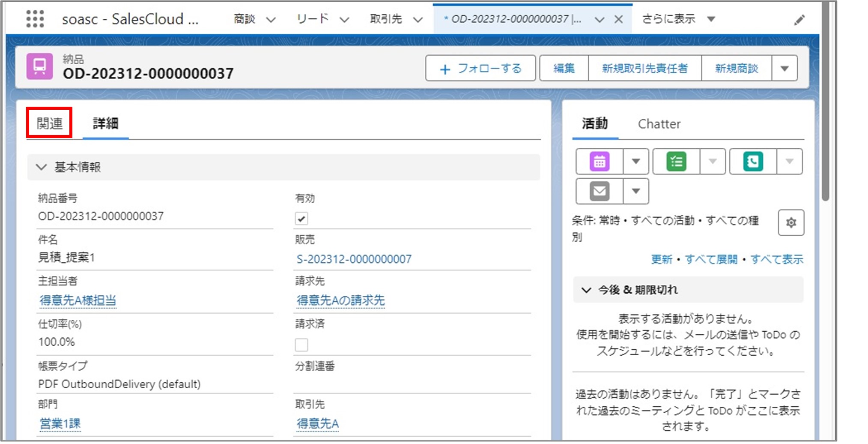Open the 営業1課 department link
This screenshot has width=868, height=444.
[60, 423]
